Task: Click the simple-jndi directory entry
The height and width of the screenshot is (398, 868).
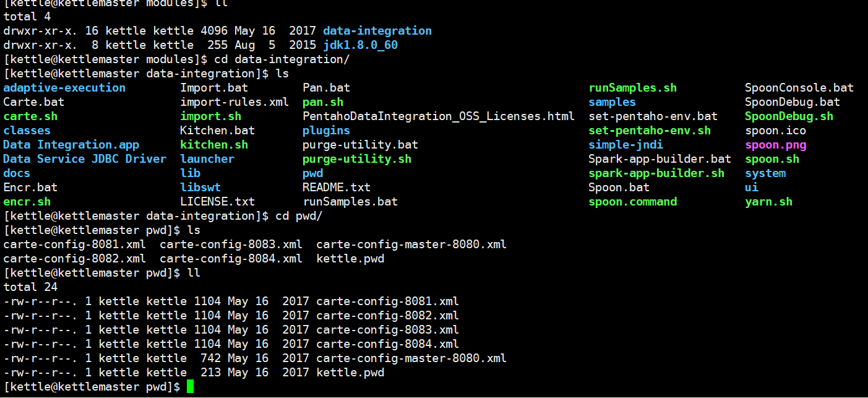Action: (626, 145)
